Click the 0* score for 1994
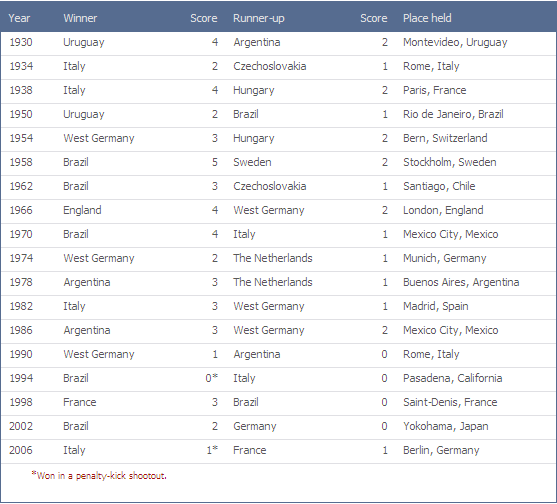 click(212, 378)
